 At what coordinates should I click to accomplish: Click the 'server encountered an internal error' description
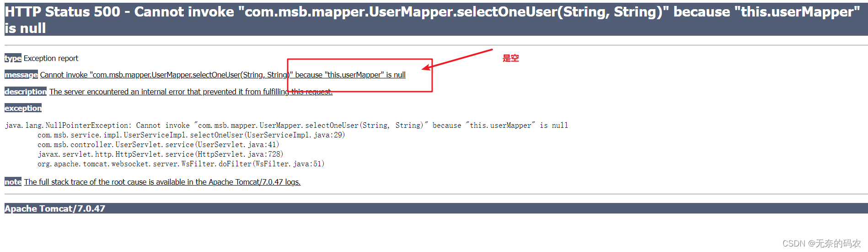coord(191,92)
